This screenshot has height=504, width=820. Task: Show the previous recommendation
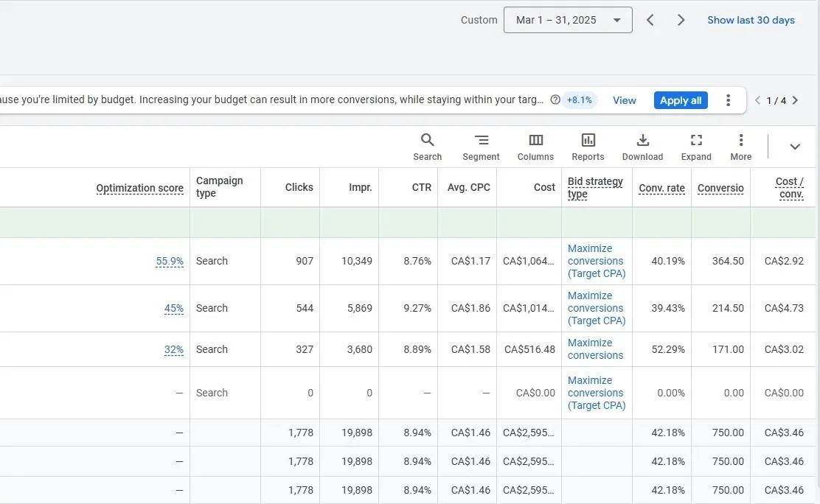click(757, 100)
